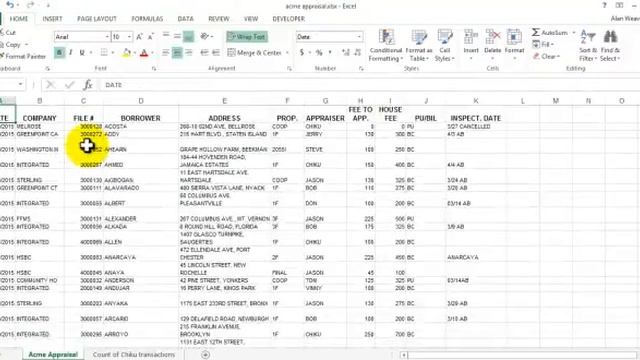
Task: Open the DATA ribbon tab
Action: [185, 19]
